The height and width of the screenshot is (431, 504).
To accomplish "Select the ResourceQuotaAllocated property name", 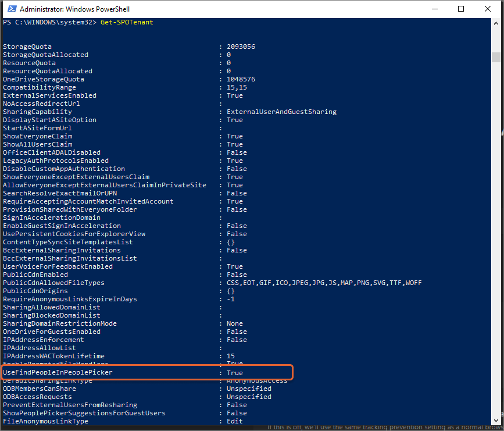I will 48,71.
